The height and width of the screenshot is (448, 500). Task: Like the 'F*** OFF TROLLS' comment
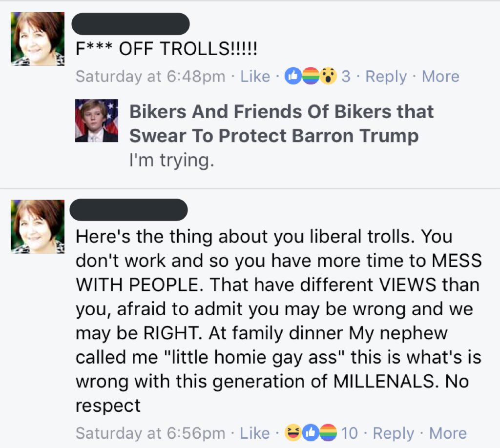coord(255,77)
